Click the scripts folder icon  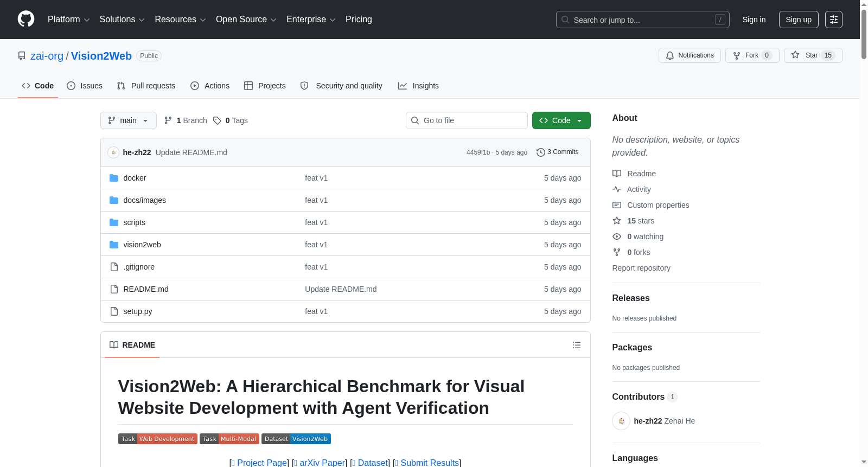click(x=114, y=222)
